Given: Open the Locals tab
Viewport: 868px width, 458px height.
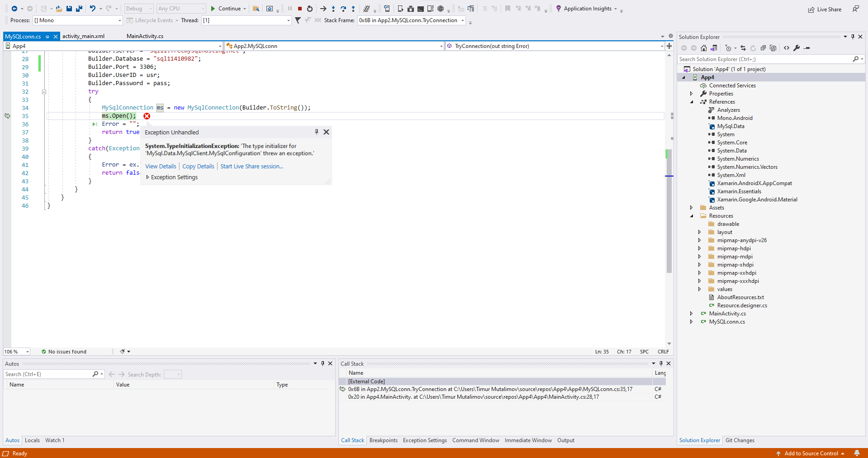Looking at the screenshot, I should [x=32, y=440].
